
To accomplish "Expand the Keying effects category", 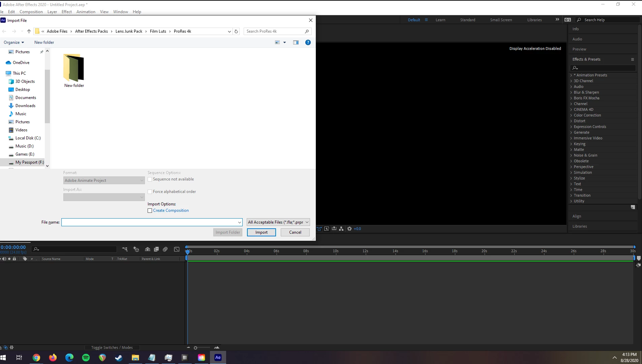I will 571,144.
